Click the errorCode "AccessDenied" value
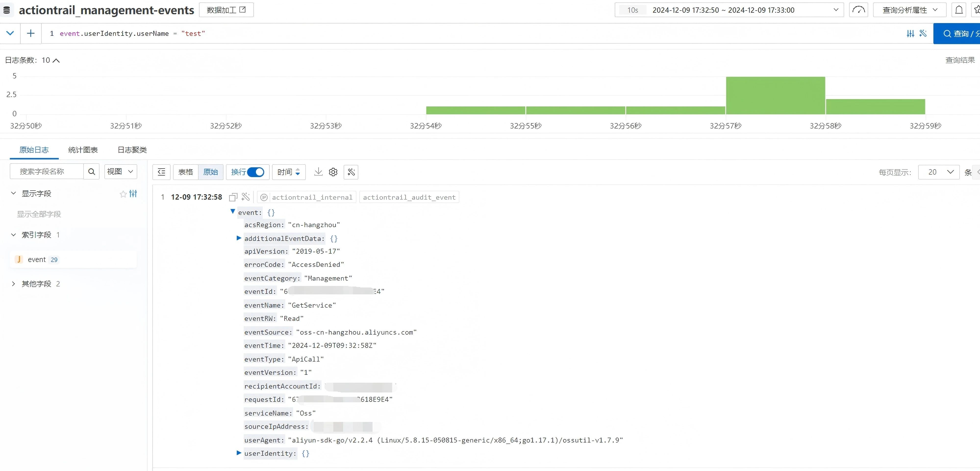Screen dimensions: 980x471 tap(316, 265)
